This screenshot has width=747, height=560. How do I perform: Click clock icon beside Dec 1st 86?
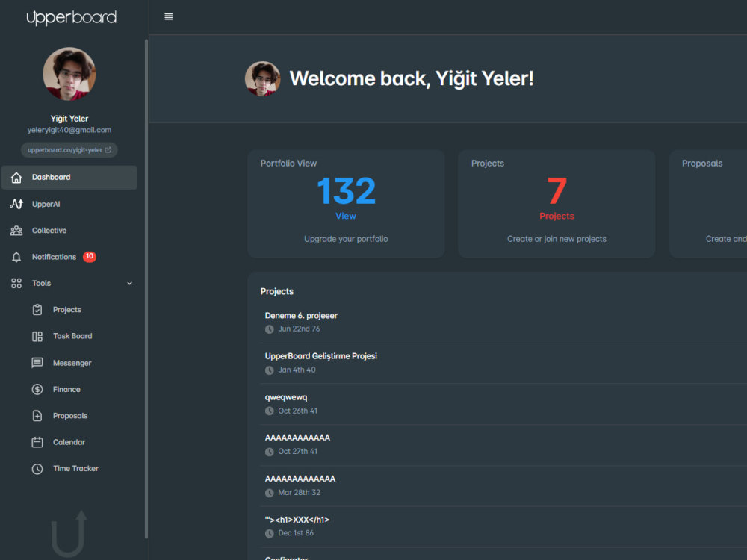pyautogui.click(x=269, y=533)
